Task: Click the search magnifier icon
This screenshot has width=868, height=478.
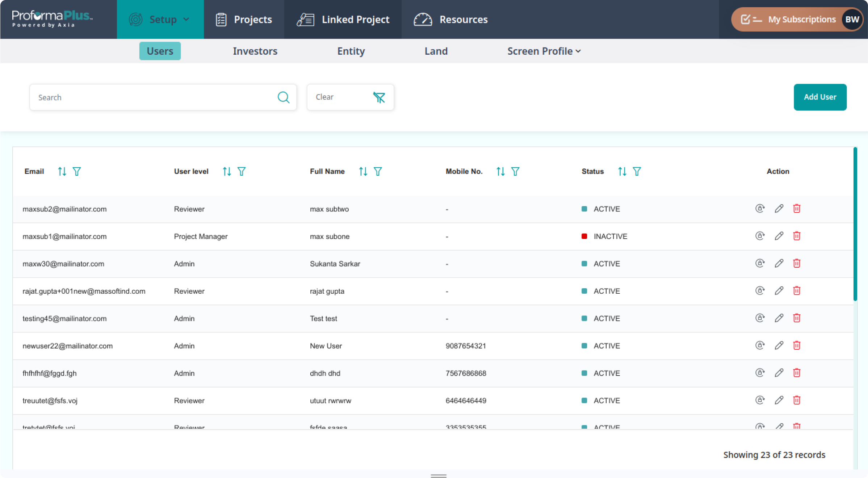Action: [283, 97]
